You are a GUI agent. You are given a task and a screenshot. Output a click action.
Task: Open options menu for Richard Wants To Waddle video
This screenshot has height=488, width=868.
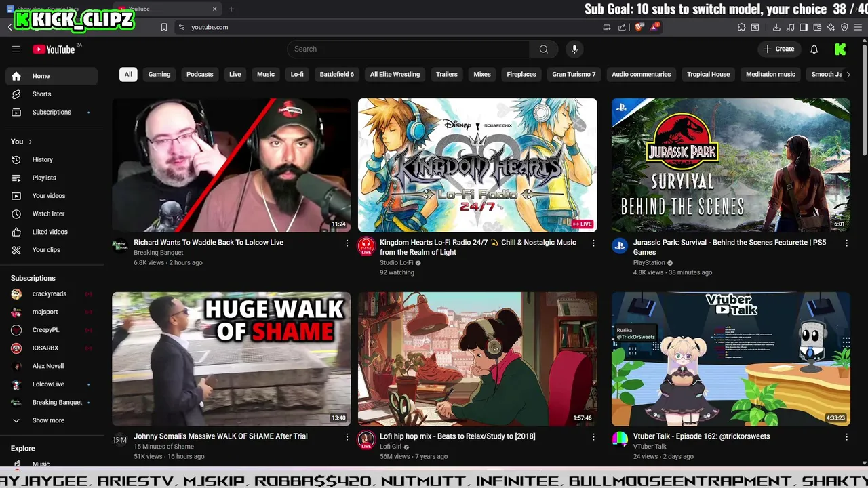click(x=347, y=243)
